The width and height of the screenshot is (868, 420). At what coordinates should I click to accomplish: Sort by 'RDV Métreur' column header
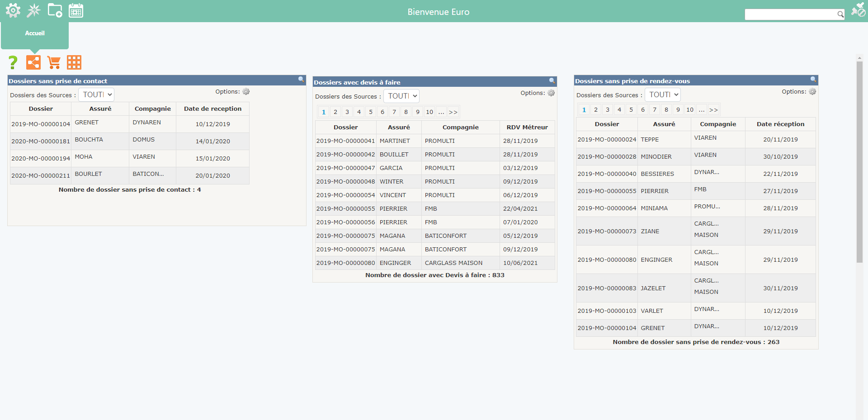(527, 127)
